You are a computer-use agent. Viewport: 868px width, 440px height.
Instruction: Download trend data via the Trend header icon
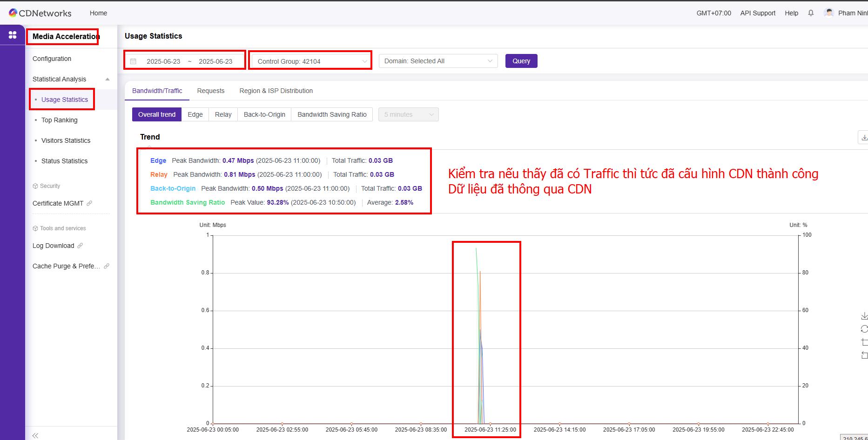(863, 138)
